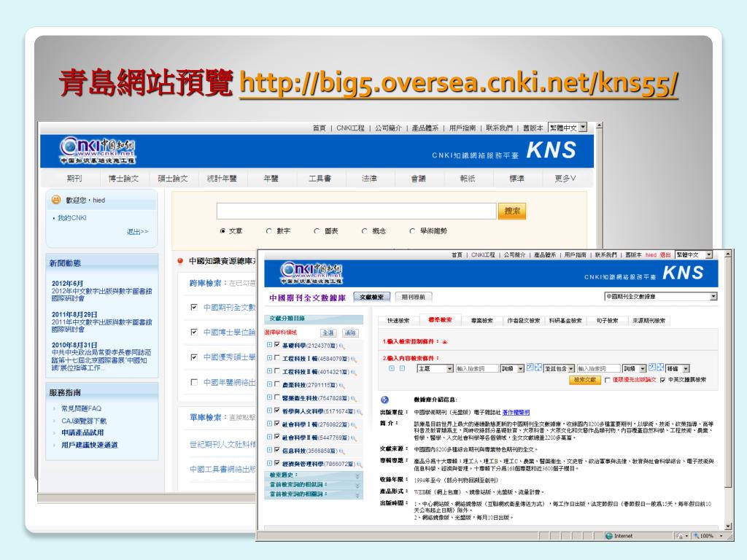Click the CNKI logo in the back window

coord(97,150)
